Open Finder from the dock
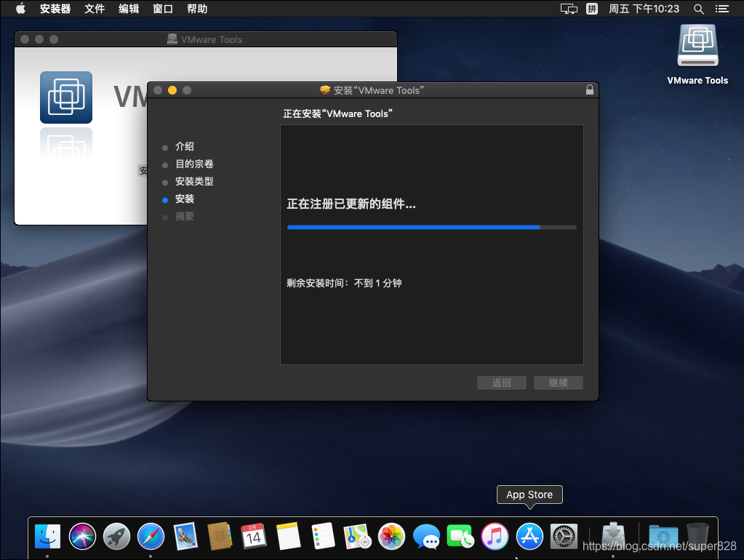 point(47,536)
